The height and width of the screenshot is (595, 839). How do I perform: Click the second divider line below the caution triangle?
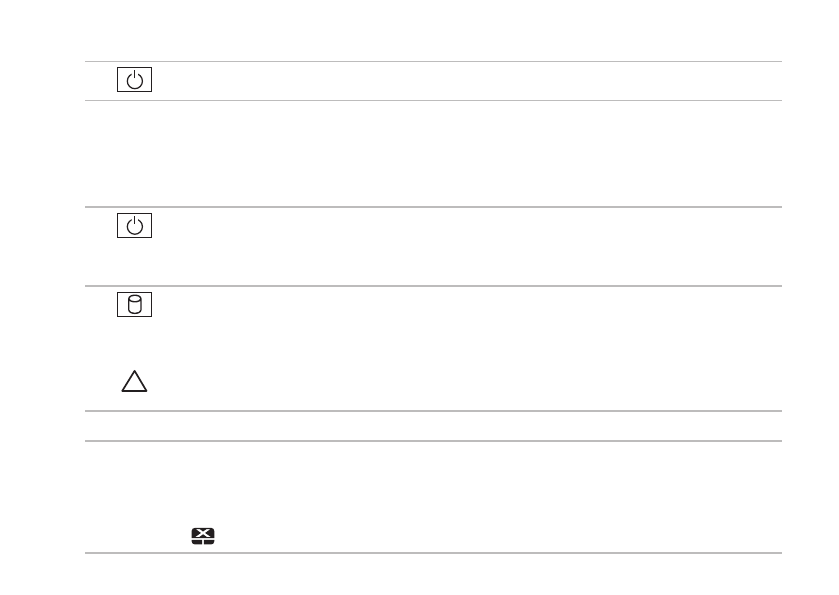pyautogui.click(x=430, y=441)
